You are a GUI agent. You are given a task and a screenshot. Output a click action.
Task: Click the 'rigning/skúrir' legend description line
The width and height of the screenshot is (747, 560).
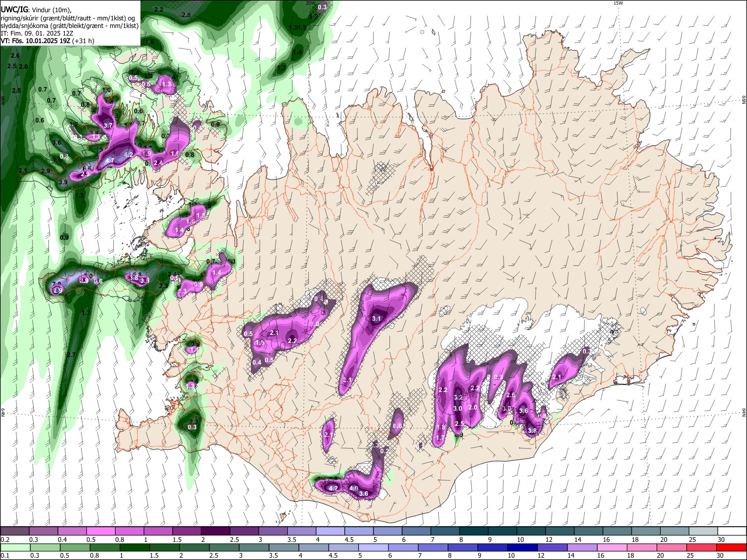68,18
